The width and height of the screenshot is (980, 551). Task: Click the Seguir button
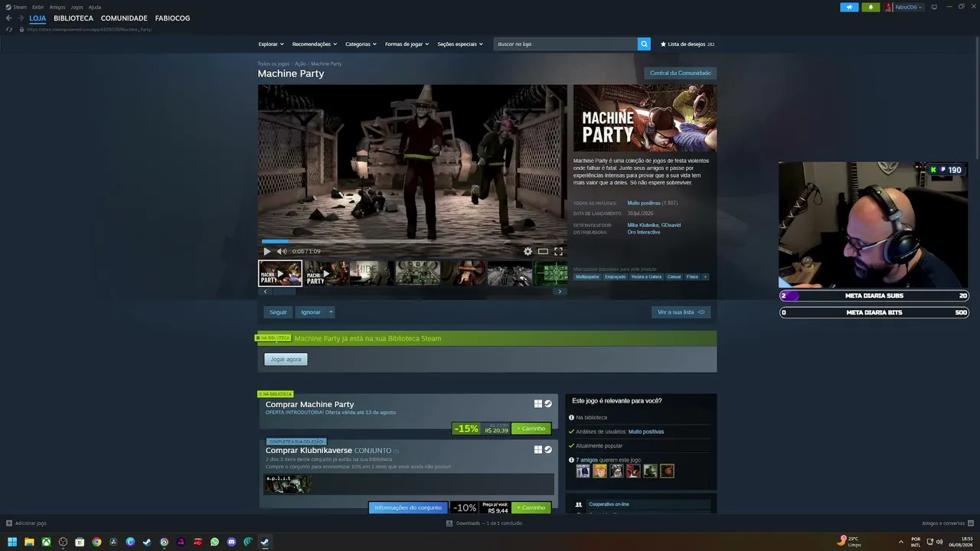click(278, 312)
